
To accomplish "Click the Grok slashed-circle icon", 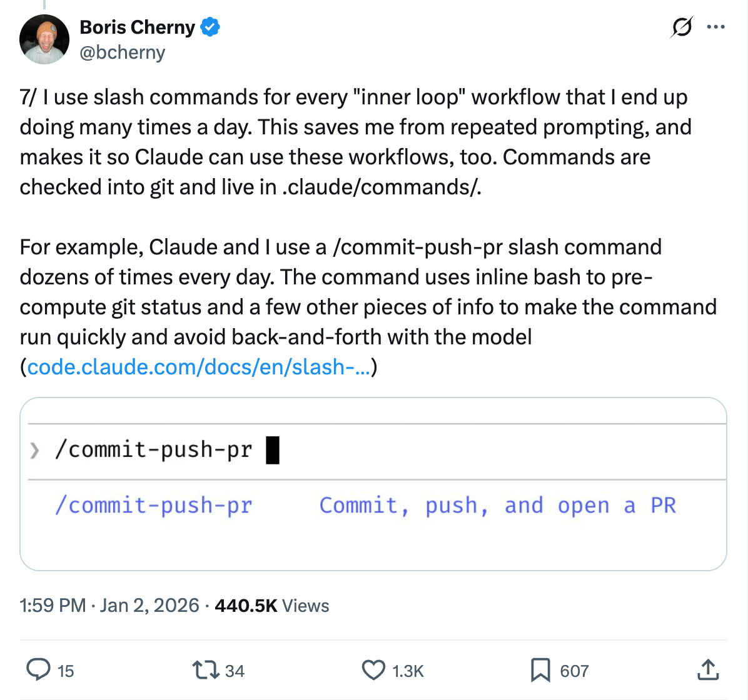I will pos(681,27).
